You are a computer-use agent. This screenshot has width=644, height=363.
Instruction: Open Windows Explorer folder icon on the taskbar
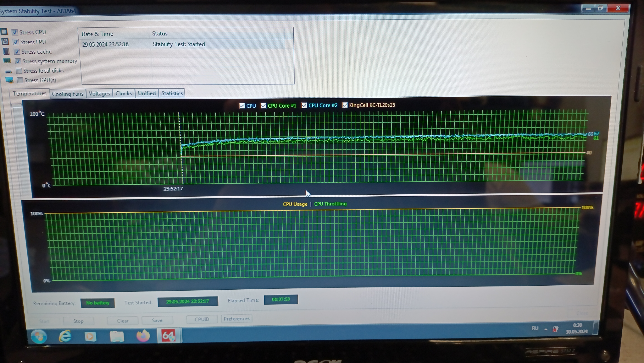(x=117, y=336)
